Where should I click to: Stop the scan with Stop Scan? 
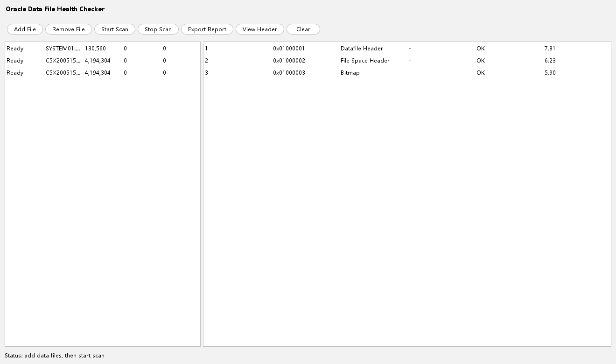pos(158,29)
